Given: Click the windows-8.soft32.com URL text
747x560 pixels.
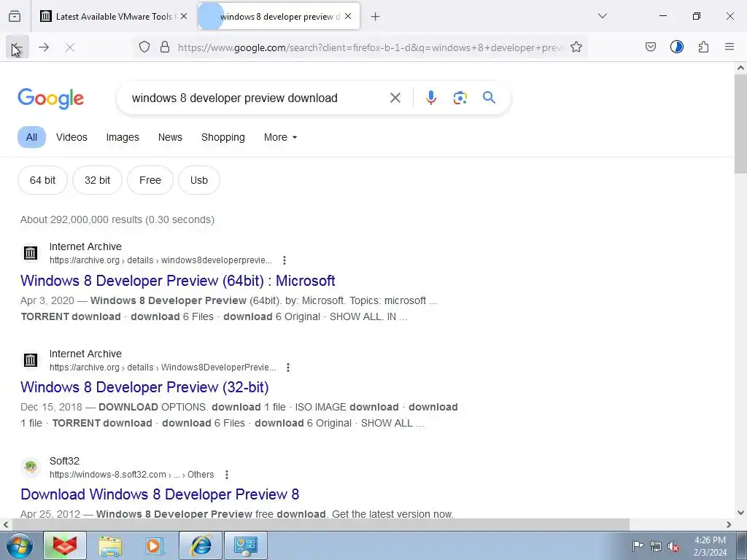Looking at the screenshot, I should point(131,475).
